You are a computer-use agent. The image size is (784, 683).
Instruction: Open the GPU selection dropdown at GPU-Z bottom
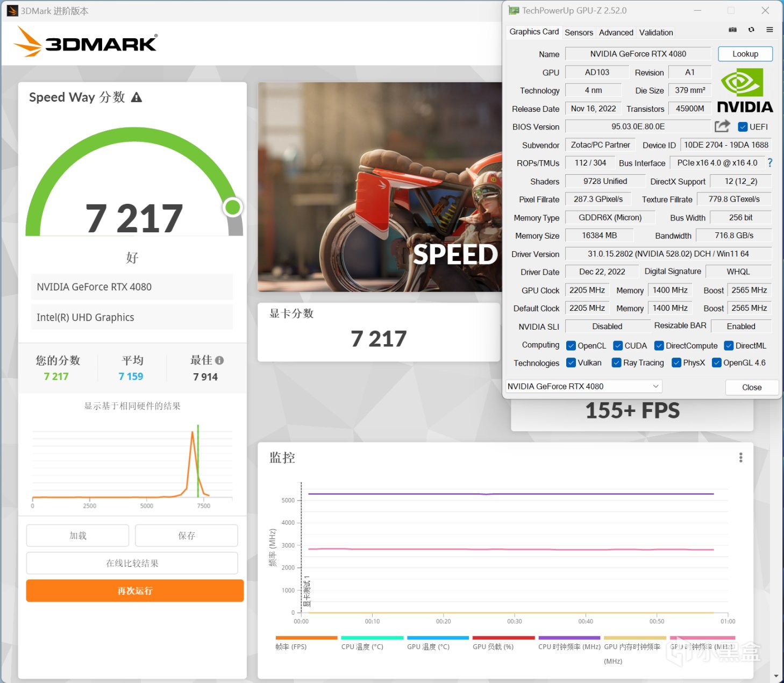583,387
